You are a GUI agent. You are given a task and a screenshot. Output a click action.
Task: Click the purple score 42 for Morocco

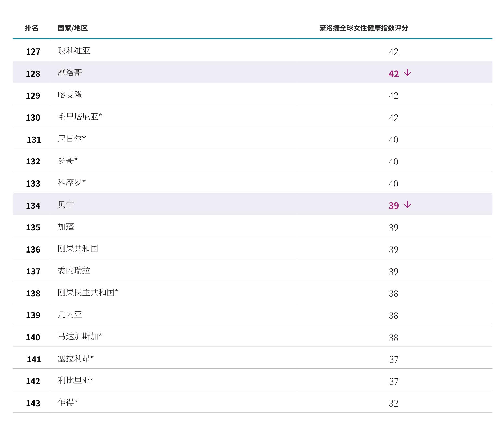coord(394,74)
